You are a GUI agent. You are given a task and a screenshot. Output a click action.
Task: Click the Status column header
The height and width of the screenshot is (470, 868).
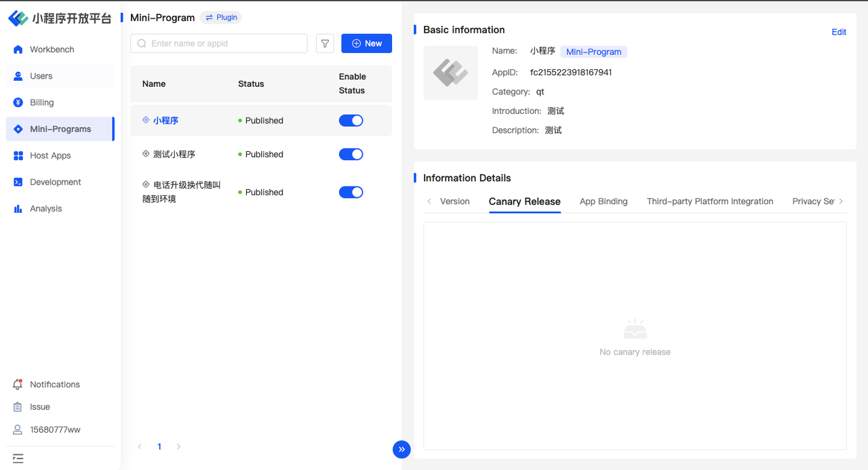pyautogui.click(x=251, y=84)
